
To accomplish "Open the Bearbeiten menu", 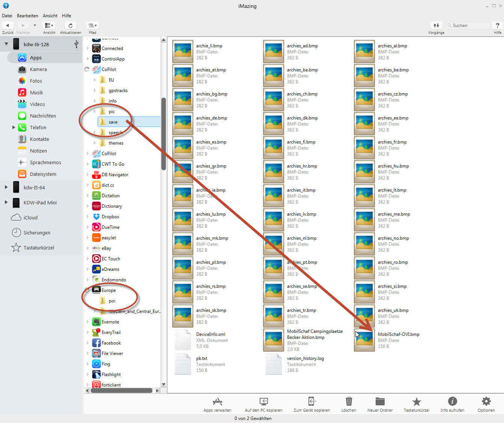I will tap(27, 16).
